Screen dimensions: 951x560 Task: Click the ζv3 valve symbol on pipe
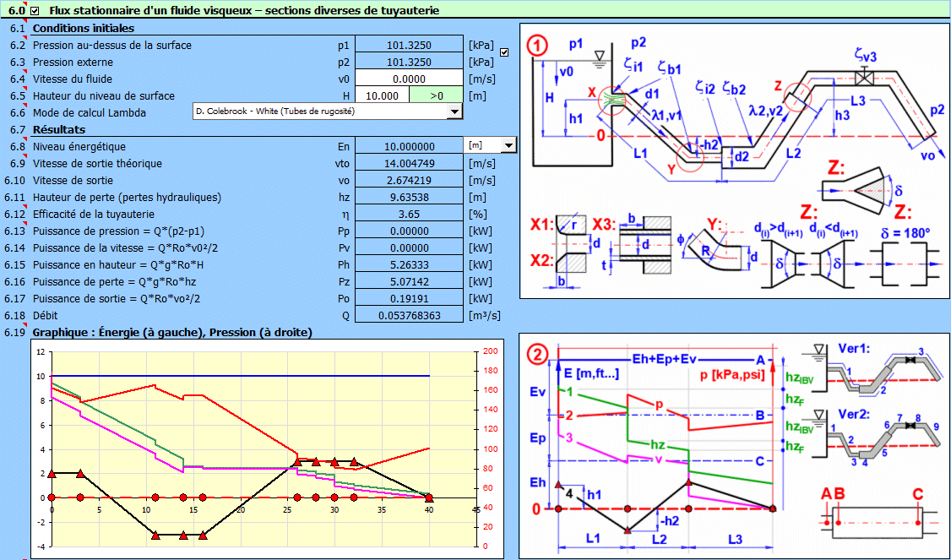(x=862, y=78)
